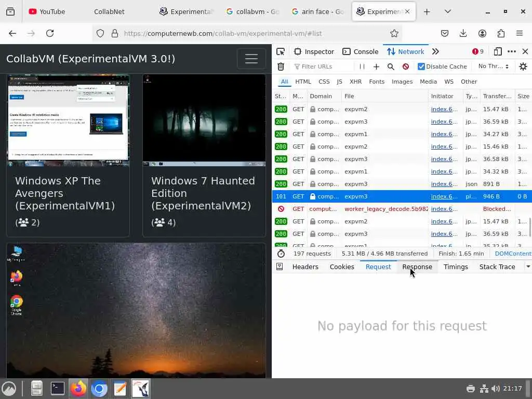Select blocked worker_legacy_decode request row
Viewport: 532px width, 399px height.
(x=402, y=209)
